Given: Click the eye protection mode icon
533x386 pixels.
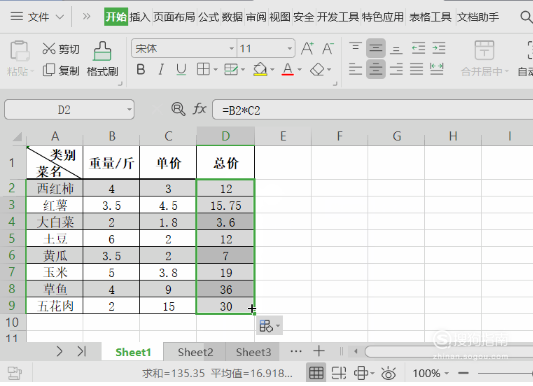Looking at the screenshot, I should [388, 373].
